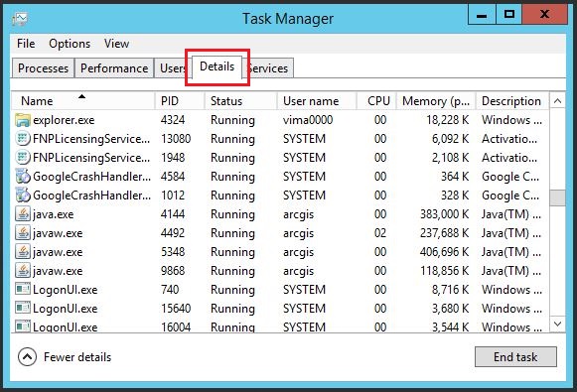Click memory value 118,856 K
Screen dimensions: 577x392
coord(445,271)
